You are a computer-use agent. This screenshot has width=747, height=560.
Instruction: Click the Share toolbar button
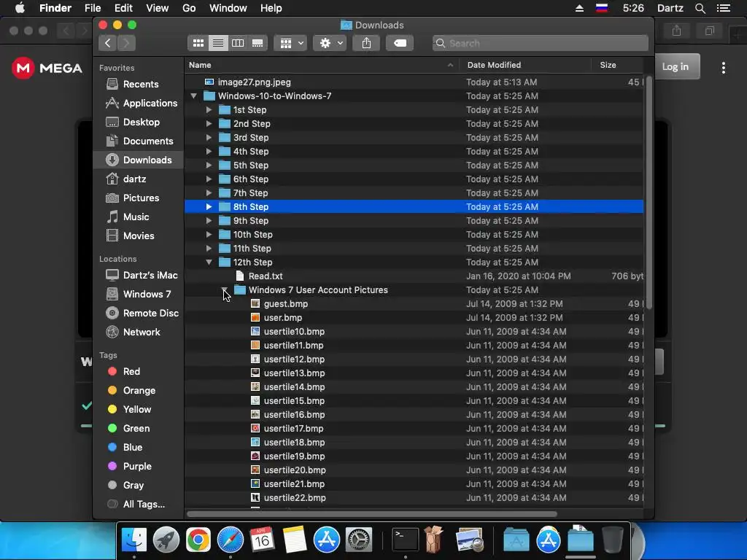pos(366,43)
